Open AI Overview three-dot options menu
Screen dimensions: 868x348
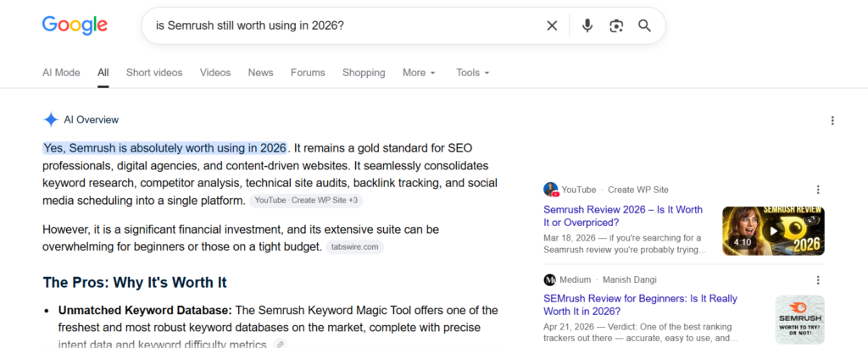[832, 120]
